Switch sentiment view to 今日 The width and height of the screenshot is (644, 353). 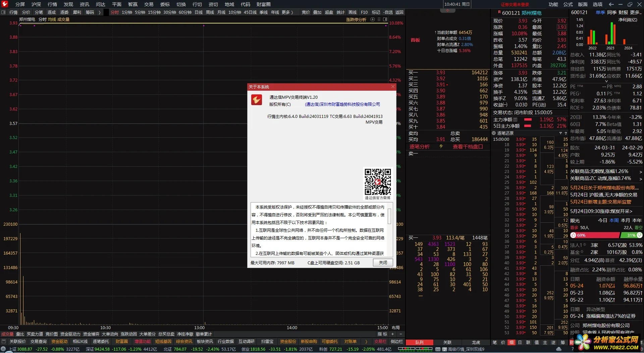tap(603, 220)
